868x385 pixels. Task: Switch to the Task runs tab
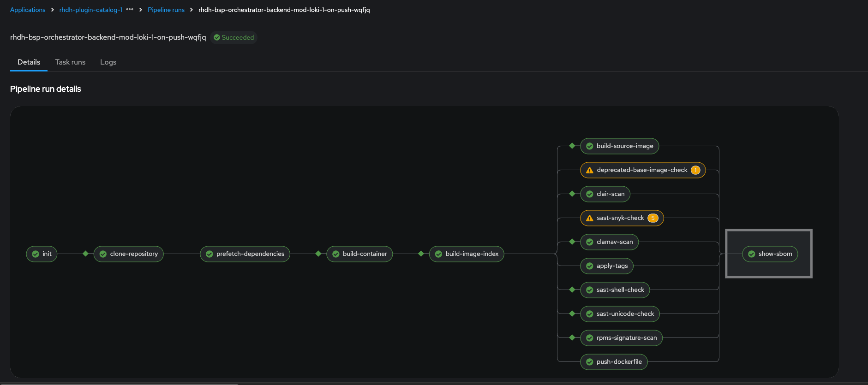(70, 62)
